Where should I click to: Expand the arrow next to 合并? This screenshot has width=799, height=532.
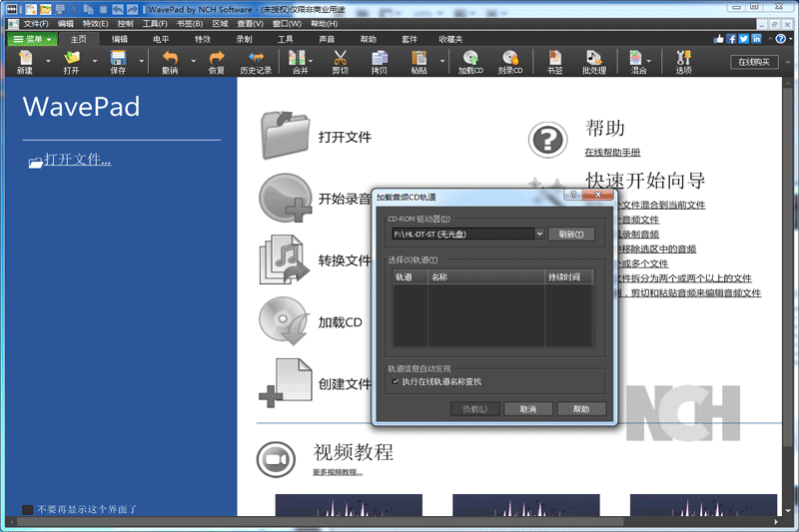point(311,61)
